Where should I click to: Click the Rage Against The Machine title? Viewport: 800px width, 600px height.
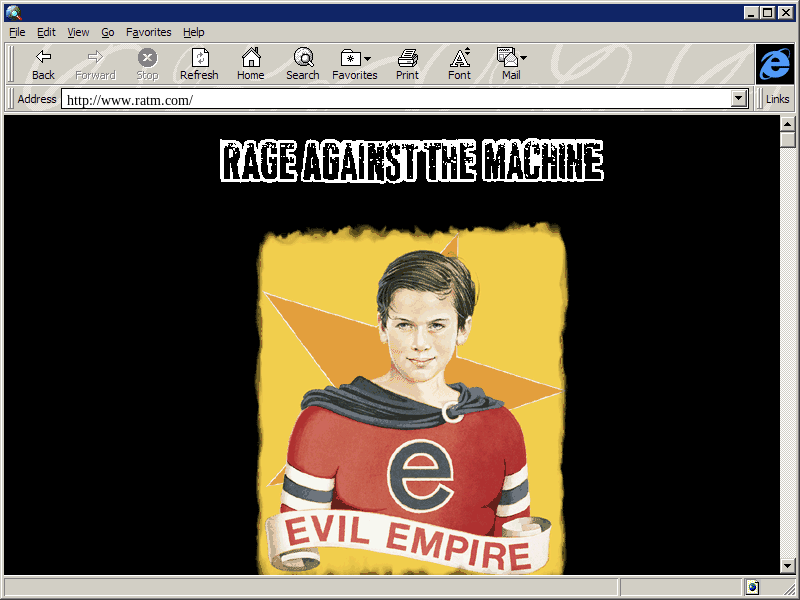pyautogui.click(x=411, y=162)
